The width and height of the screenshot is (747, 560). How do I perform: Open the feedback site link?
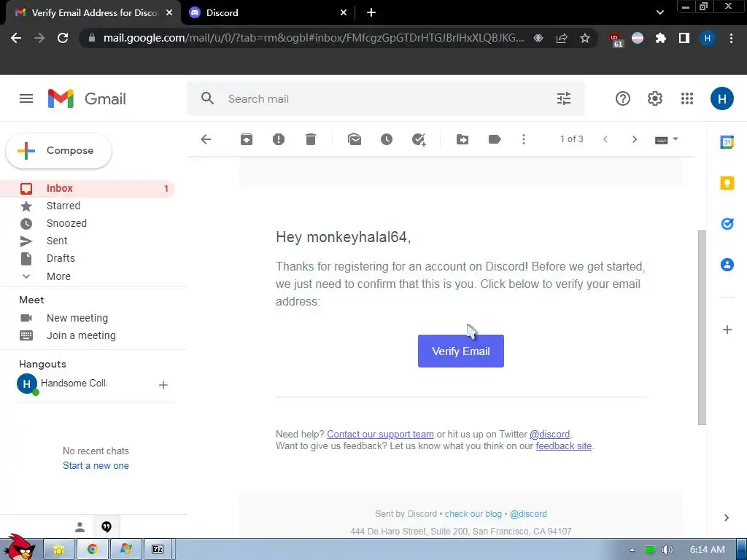(564, 446)
